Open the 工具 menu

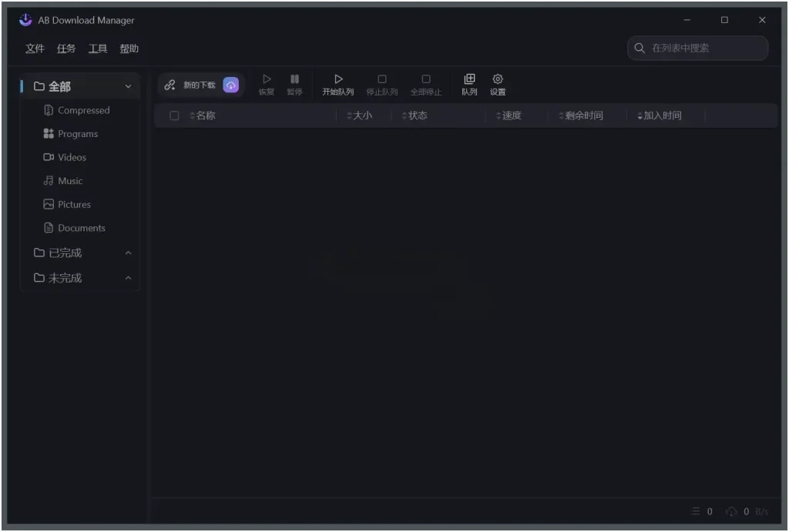pyautogui.click(x=98, y=49)
